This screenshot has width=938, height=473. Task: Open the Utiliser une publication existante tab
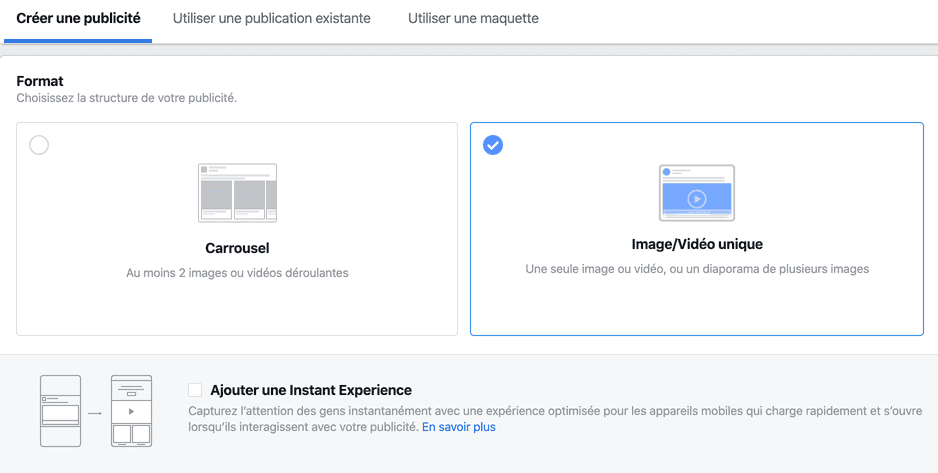click(x=271, y=19)
